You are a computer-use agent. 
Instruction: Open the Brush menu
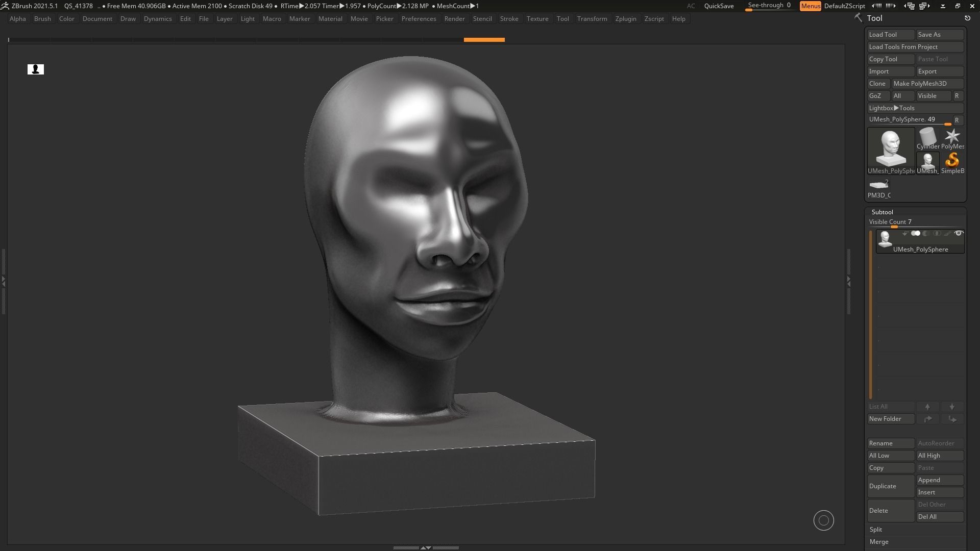point(42,18)
